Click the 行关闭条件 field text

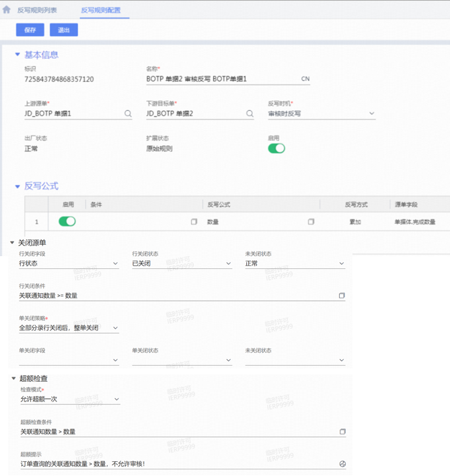tap(48, 296)
